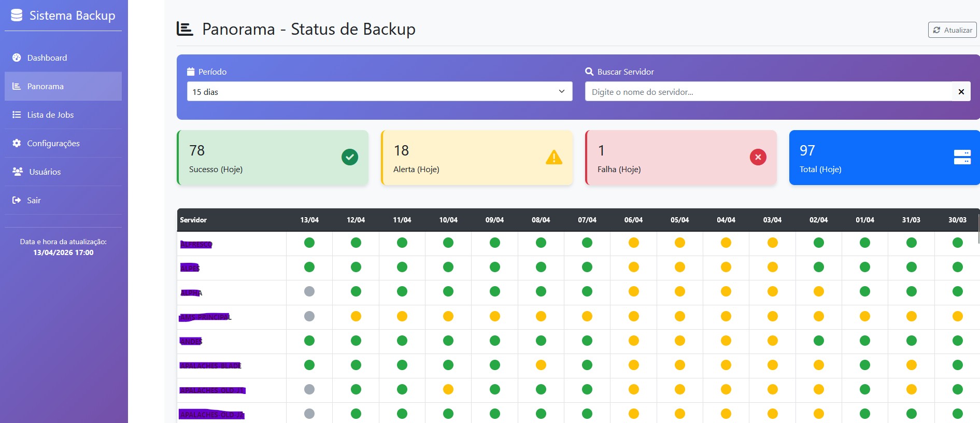Click the Sistema Backup database logo icon

pos(17,16)
